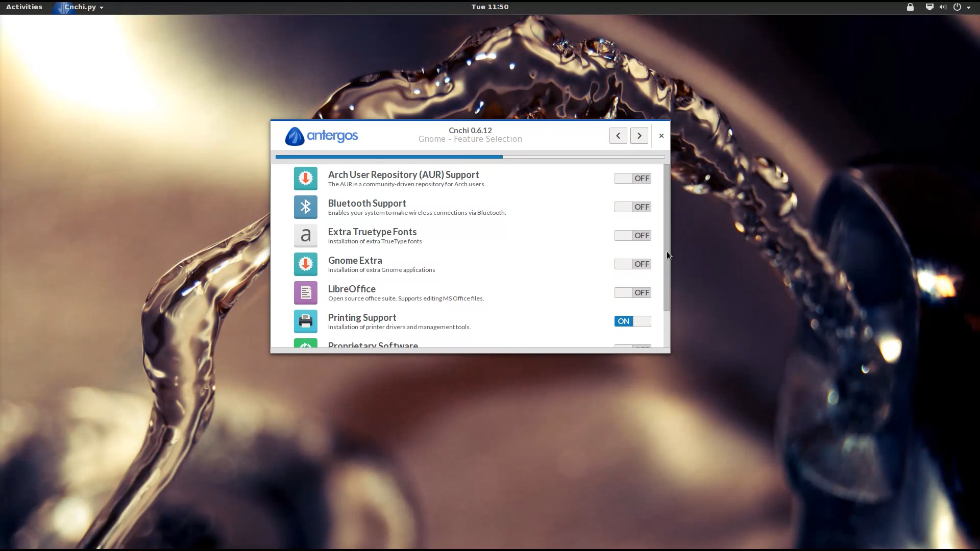Viewport: 980px width, 551px height.
Task: Enable Arch User Repository (AUR) Support
Action: click(632, 179)
